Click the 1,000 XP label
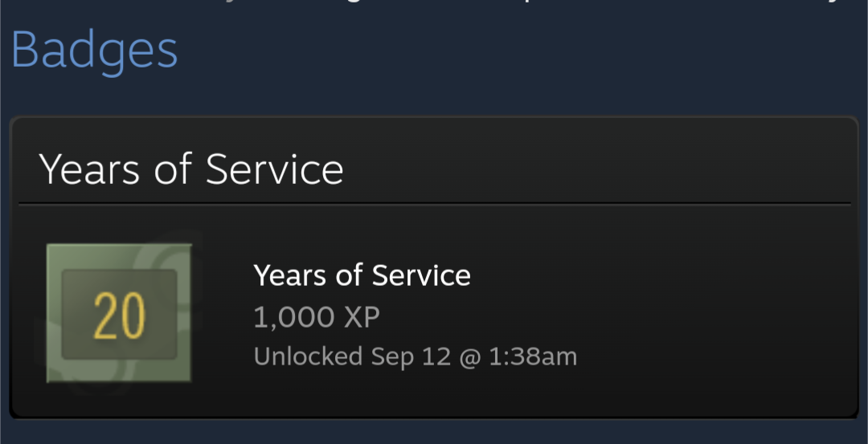This screenshot has width=868, height=444. tap(316, 317)
